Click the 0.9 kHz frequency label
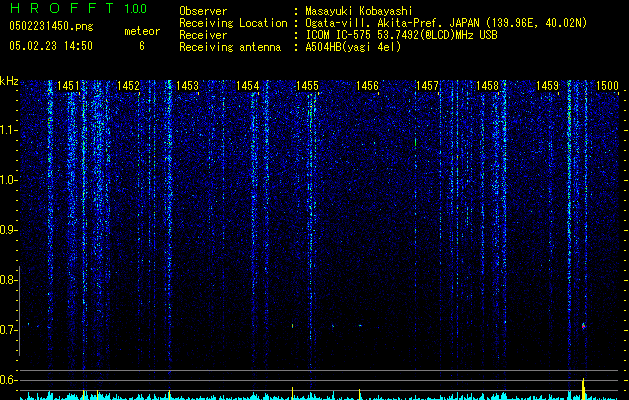The image size is (629, 400). 7,230
